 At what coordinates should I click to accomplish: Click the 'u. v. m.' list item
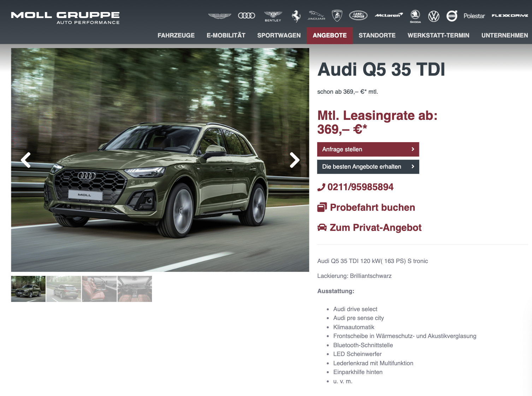343,381
